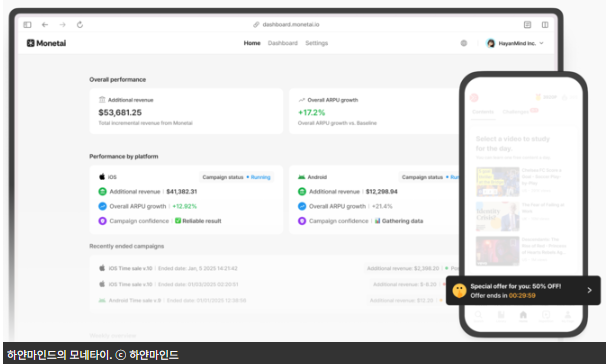Image resolution: width=606 pixels, height=364 pixels.
Task: Click the browser sidebar toggle icon
Action: [x=27, y=25]
